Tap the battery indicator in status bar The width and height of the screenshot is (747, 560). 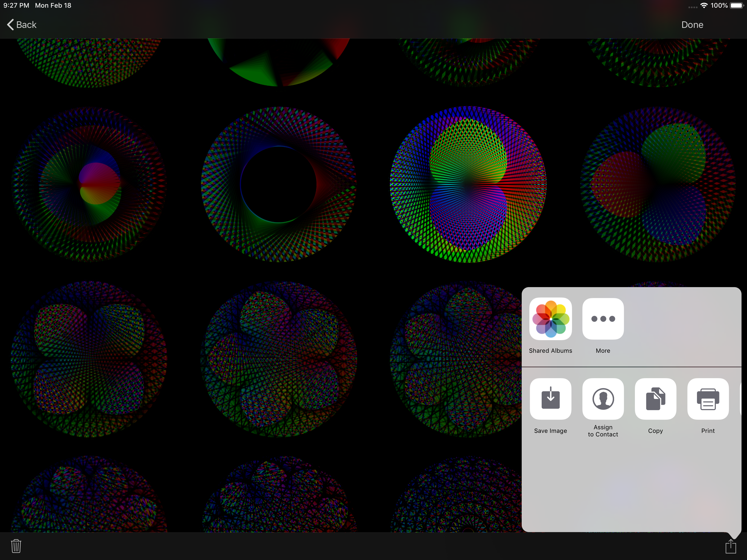point(736,5)
